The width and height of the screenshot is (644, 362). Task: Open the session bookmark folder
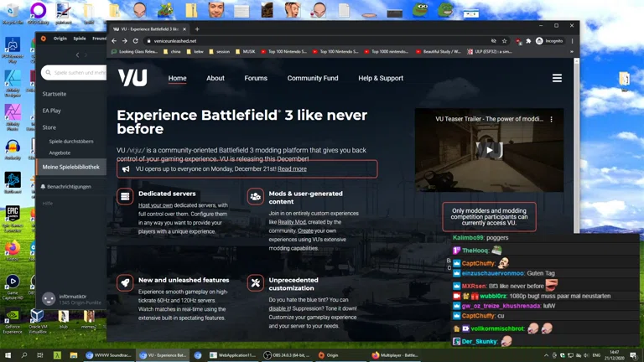220,52
